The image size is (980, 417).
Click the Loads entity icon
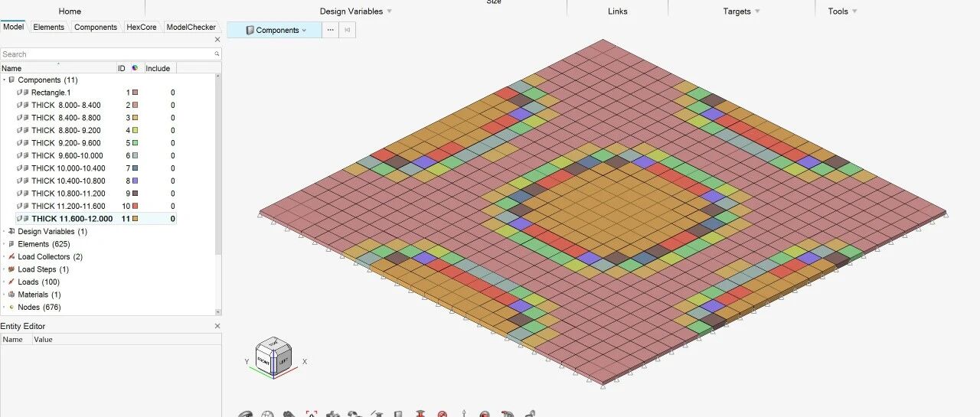[x=11, y=282]
